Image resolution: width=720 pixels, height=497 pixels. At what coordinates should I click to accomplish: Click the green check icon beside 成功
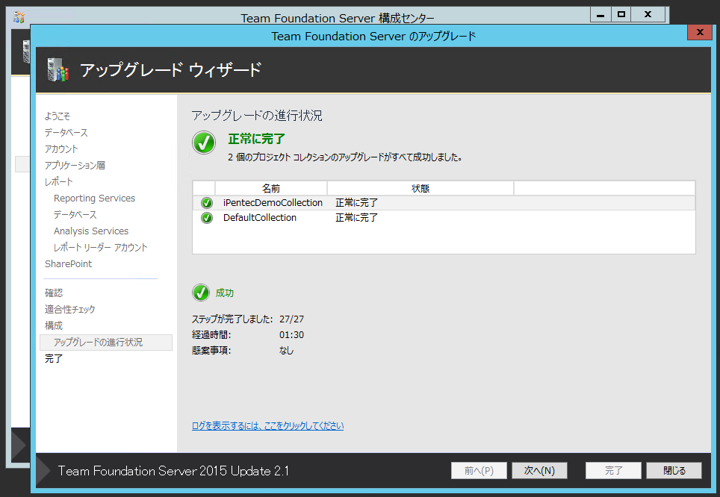[x=201, y=293]
